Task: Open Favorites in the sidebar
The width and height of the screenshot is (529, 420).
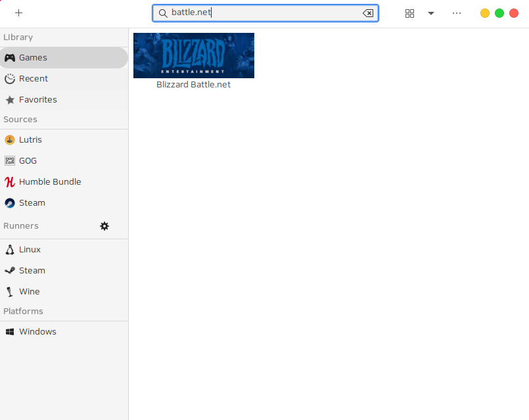Action: [37, 100]
